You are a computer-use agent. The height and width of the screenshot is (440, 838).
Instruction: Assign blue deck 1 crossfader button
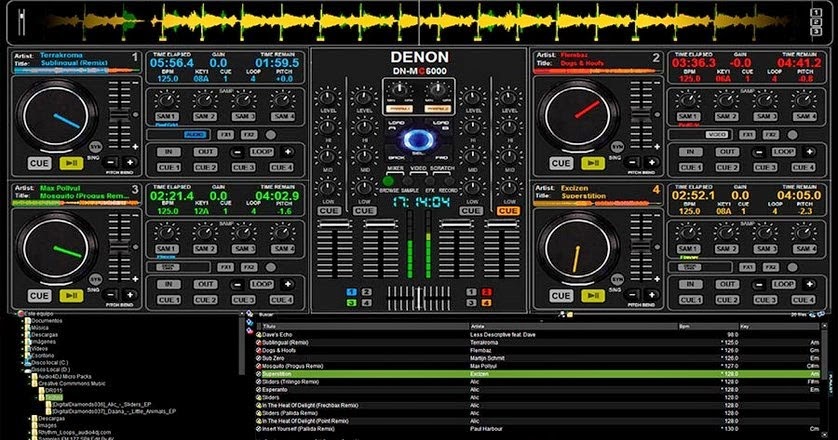pyautogui.click(x=351, y=292)
